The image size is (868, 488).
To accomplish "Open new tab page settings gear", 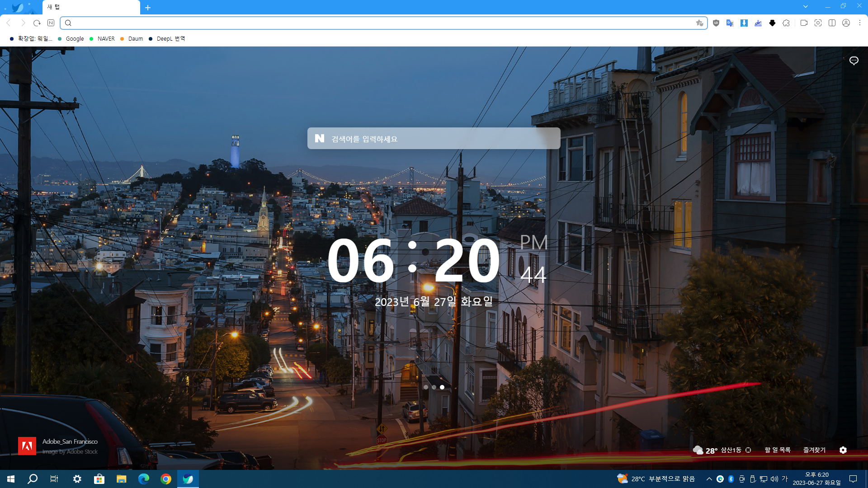I will pyautogui.click(x=843, y=450).
